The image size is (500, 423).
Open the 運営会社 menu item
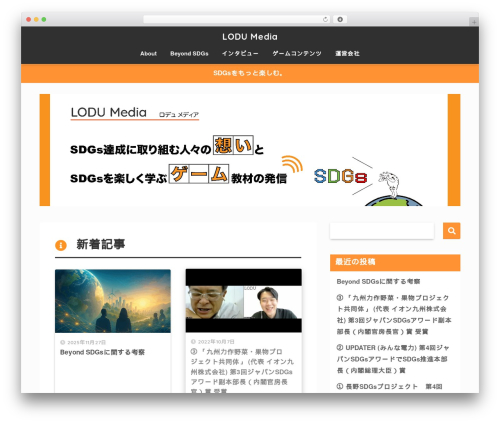point(347,53)
